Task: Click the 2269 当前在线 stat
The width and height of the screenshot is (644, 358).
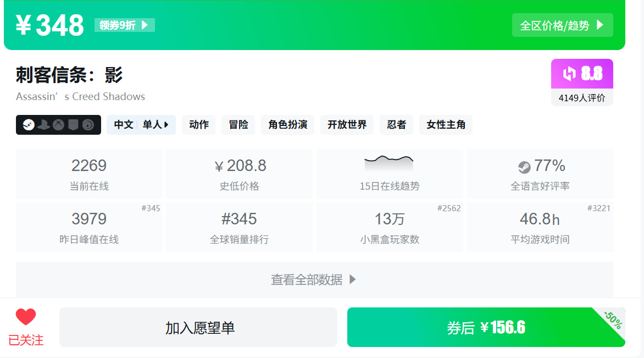Action: click(x=89, y=174)
